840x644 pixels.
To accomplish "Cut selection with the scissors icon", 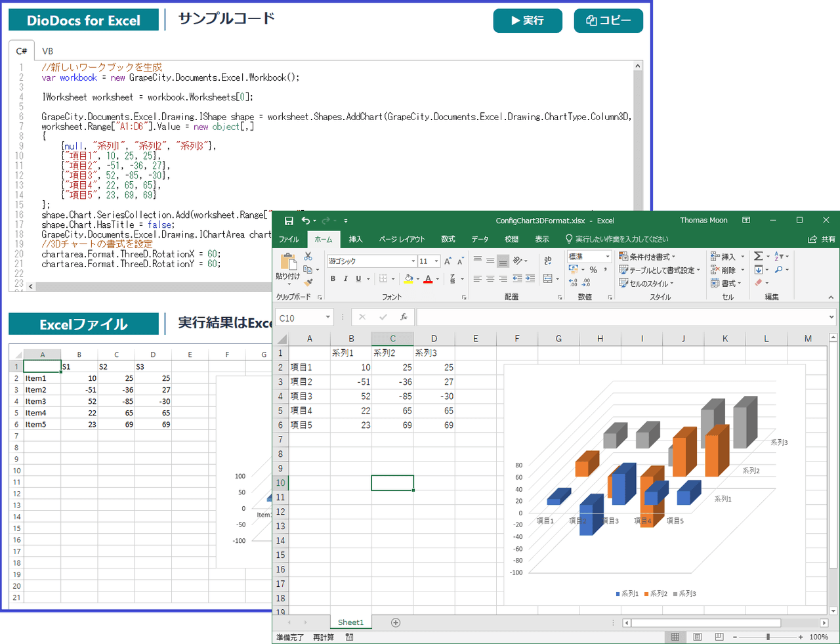I will point(308,257).
